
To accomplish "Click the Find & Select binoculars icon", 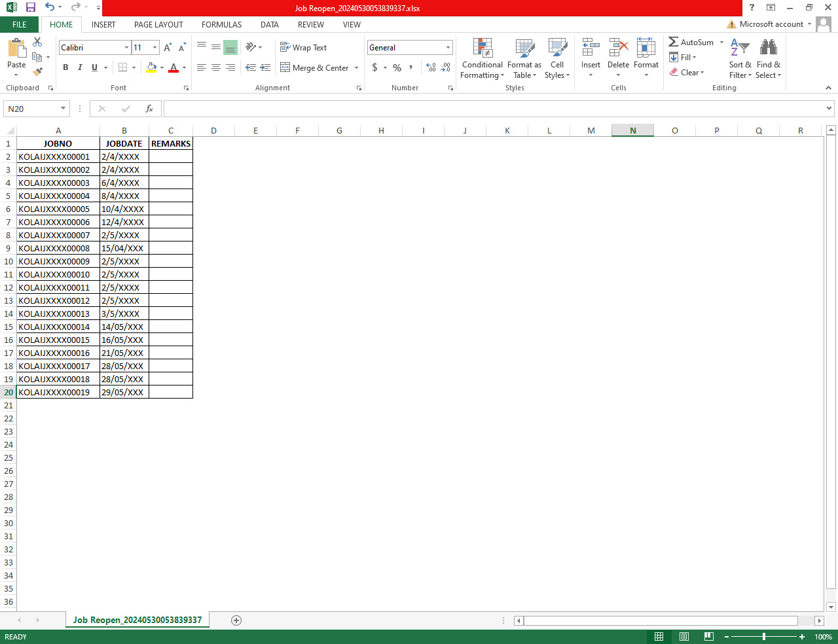I will [x=768, y=48].
